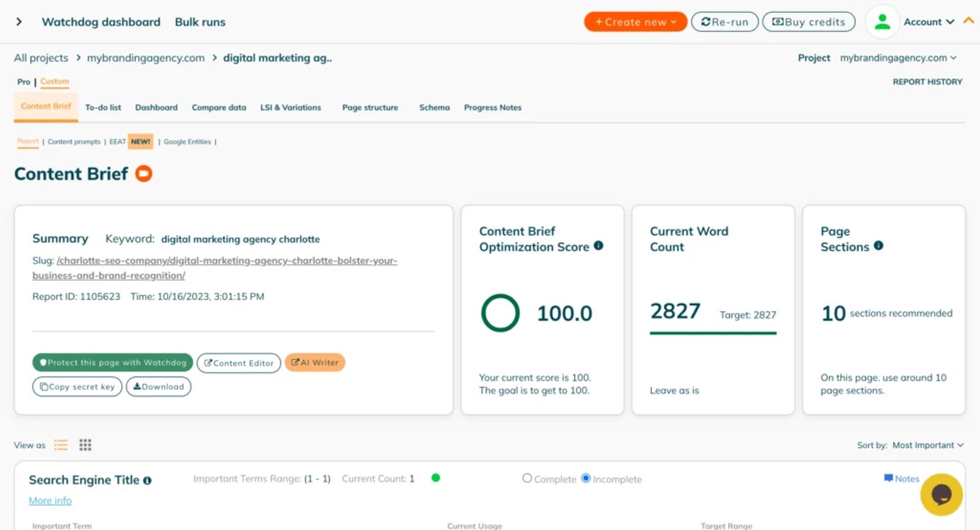980x530 pixels.
Task: Switch to the Compare data tab
Action: point(219,107)
